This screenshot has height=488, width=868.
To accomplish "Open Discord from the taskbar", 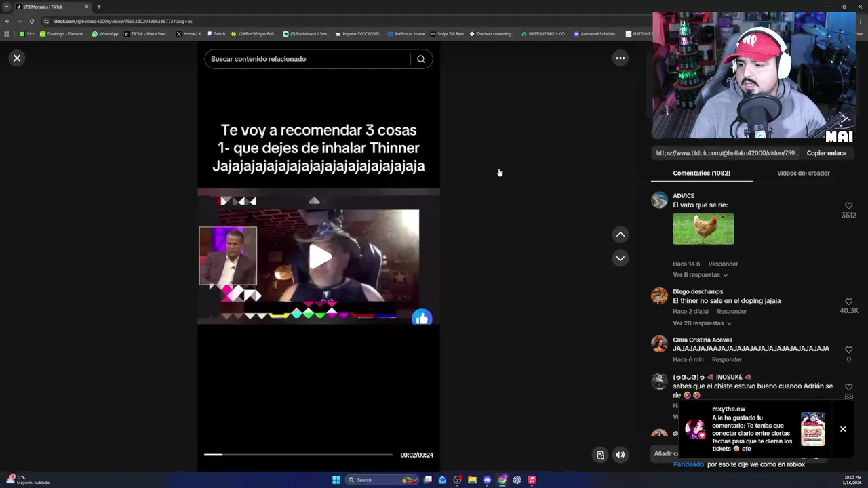I will tap(487, 480).
